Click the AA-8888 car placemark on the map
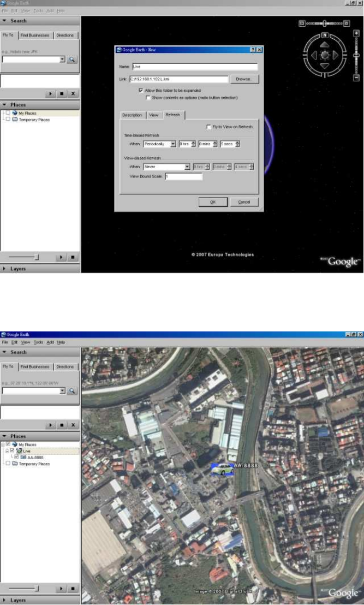This screenshot has width=364, height=605. coord(223,469)
